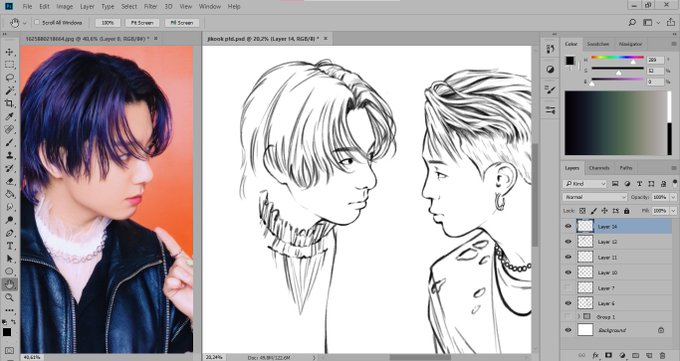The height and width of the screenshot is (361, 680).
Task: Open the Color panel options menu
Action: (674, 44)
